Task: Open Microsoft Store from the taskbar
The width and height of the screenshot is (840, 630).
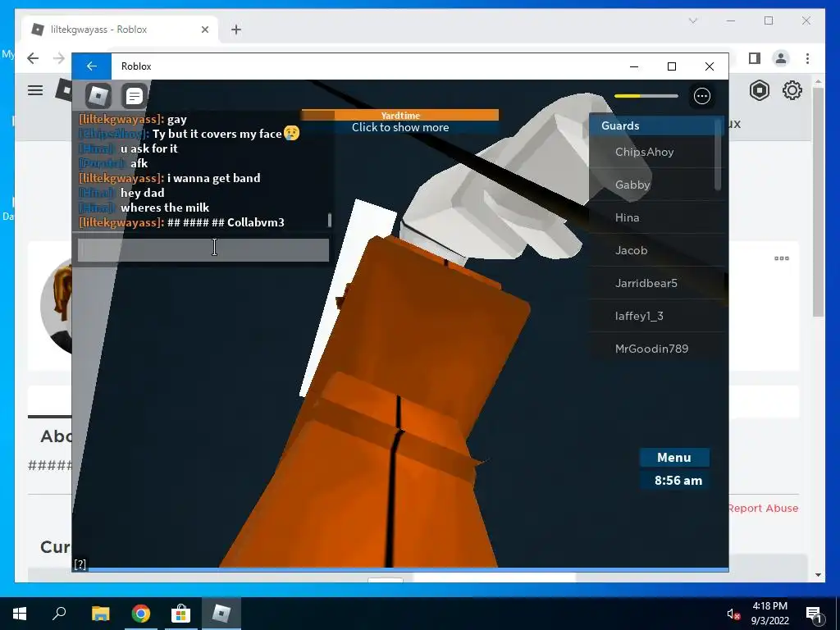Action: tap(181, 614)
